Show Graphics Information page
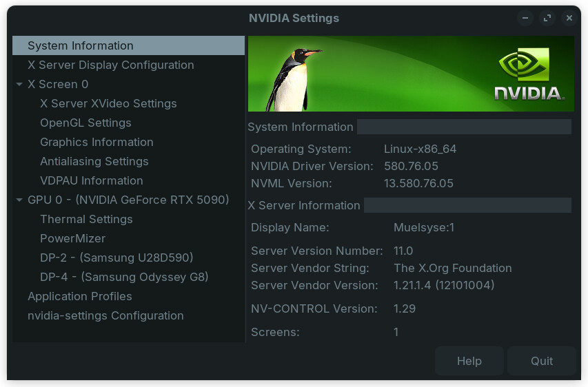588x387 pixels. pyautogui.click(x=97, y=142)
